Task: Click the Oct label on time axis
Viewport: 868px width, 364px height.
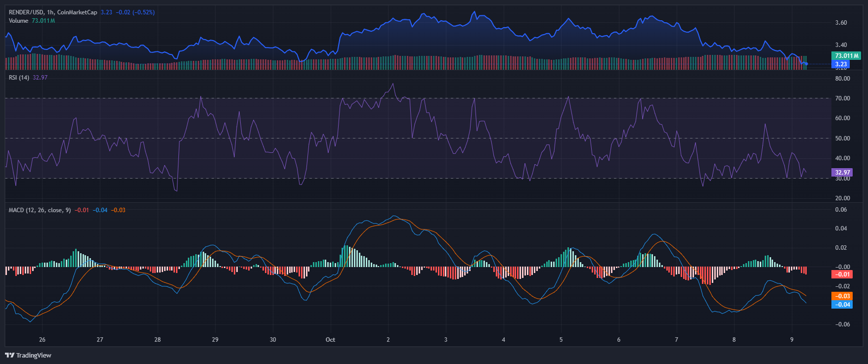Action: coord(330,340)
